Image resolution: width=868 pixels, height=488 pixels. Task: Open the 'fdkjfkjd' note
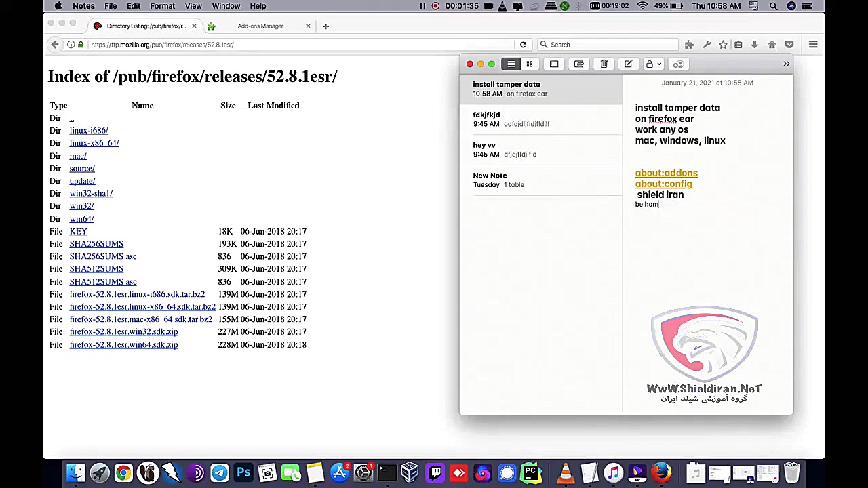pyautogui.click(x=541, y=119)
